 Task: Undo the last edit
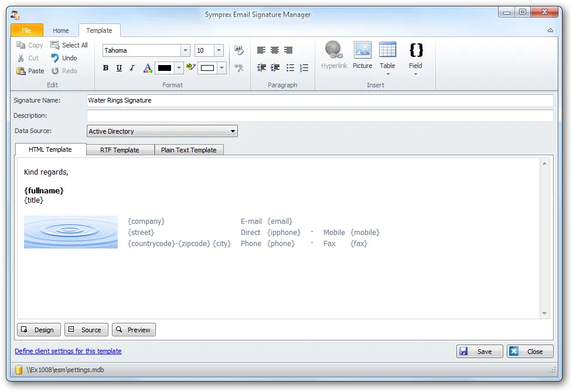64,58
